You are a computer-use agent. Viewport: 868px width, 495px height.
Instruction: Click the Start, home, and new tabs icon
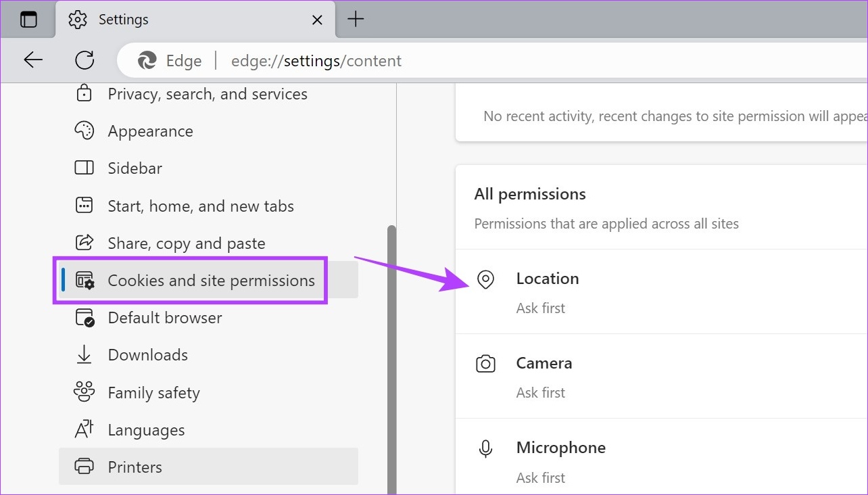[84, 206]
